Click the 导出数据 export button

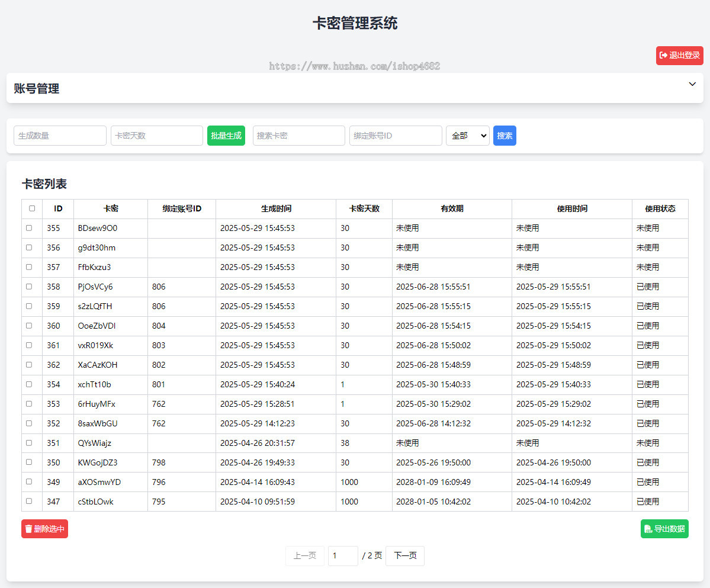(x=664, y=529)
